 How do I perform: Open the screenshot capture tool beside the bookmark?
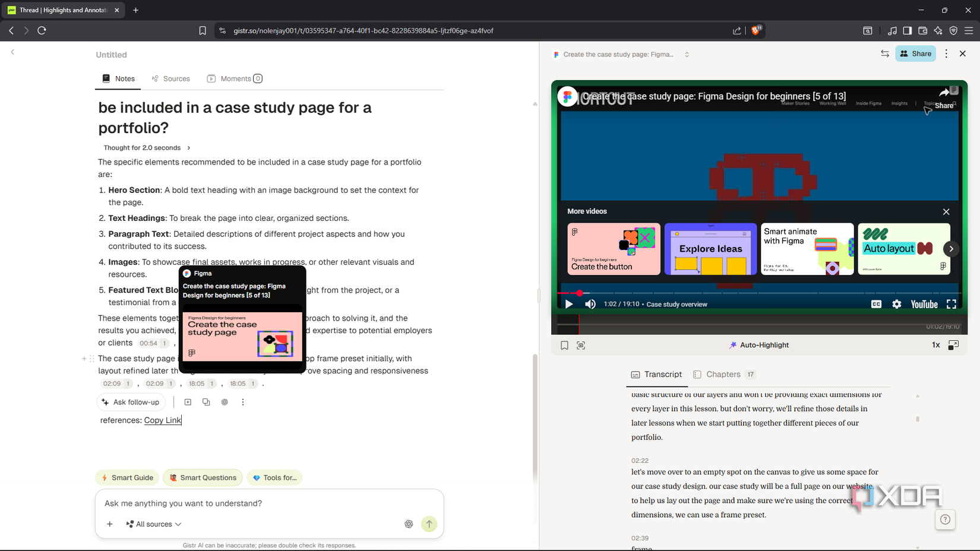coord(580,345)
